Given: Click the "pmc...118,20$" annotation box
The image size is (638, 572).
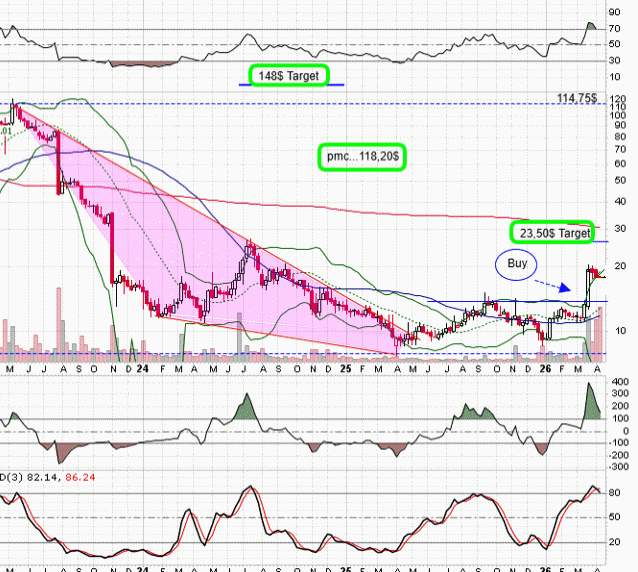Looking at the screenshot, I should [364, 157].
